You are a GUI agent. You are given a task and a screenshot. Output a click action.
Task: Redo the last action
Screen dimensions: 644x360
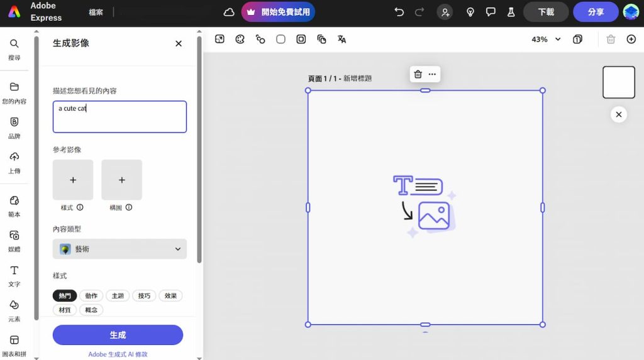click(419, 12)
